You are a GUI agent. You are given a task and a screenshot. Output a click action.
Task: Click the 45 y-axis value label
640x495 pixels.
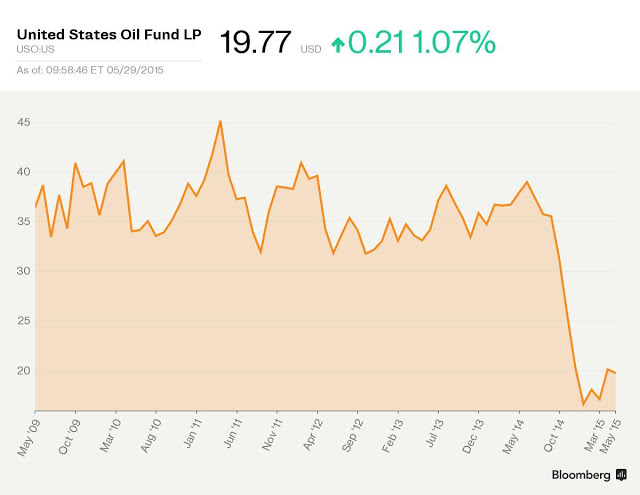pyautogui.click(x=24, y=122)
